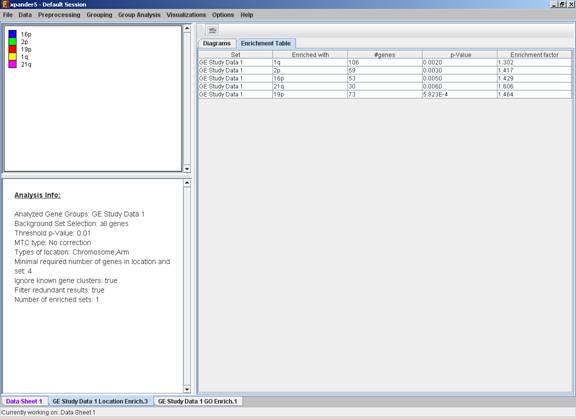
Task: Open the Group Analysis menu
Action: [x=139, y=15]
